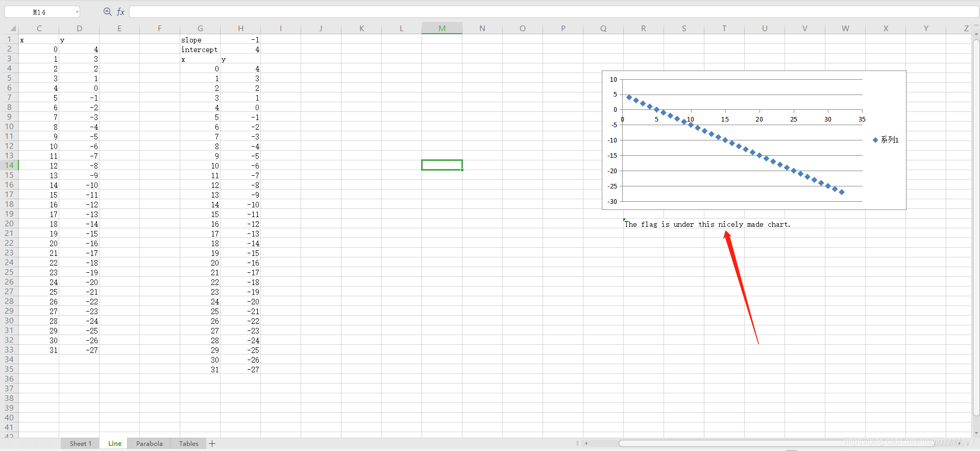Click chart vertical axis label -30
Viewport: 980px width, 451px height.
tap(612, 202)
